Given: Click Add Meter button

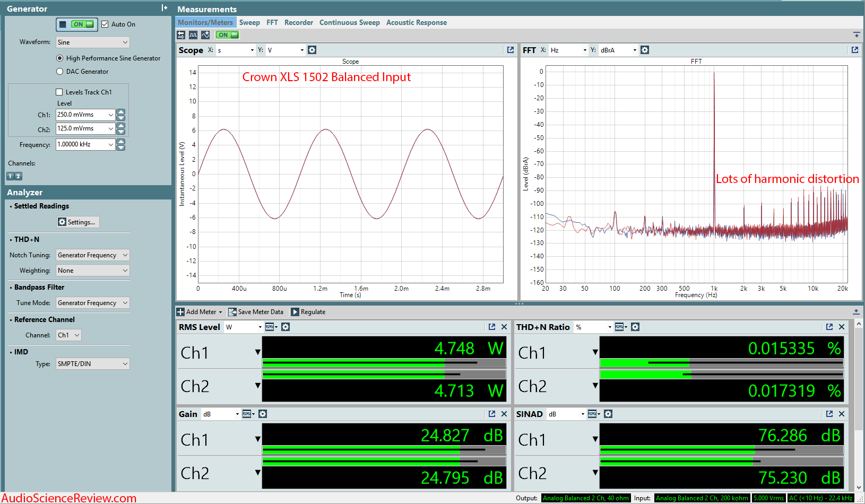Looking at the screenshot, I should 200,312.
